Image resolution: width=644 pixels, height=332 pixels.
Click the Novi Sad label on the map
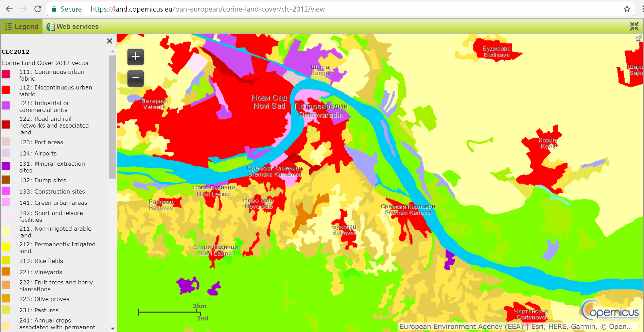[269, 102]
